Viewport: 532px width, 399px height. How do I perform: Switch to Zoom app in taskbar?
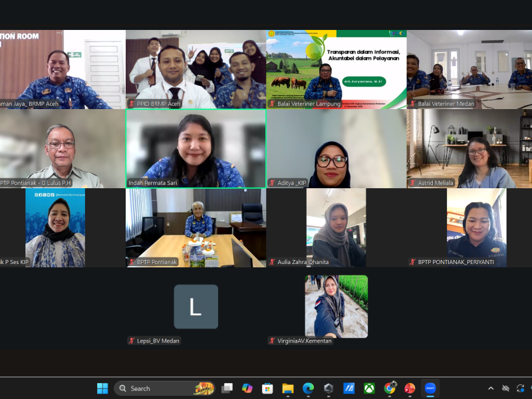click(430, 388)
